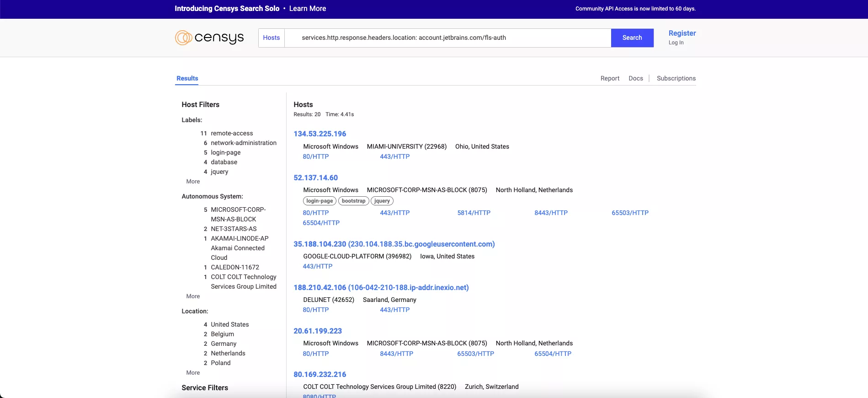
Task: Open the Hosts search type dropdown
Action: [x=271, y=38]
